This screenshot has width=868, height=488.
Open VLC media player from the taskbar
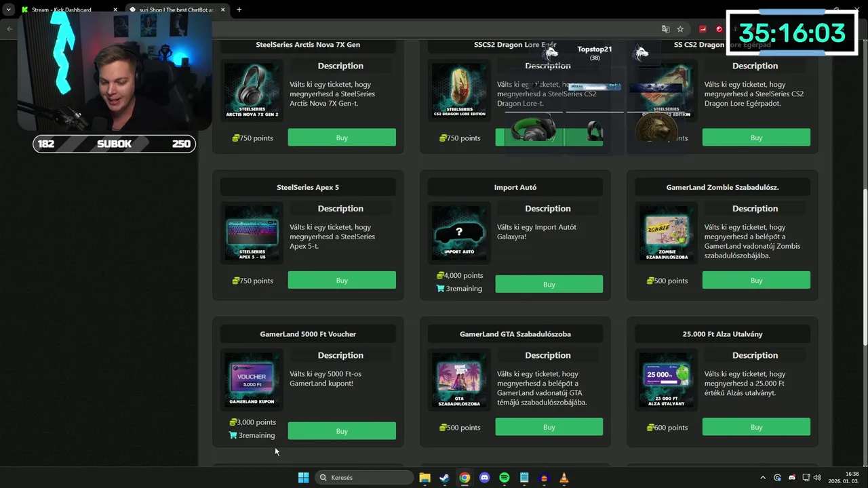[564, 477]
